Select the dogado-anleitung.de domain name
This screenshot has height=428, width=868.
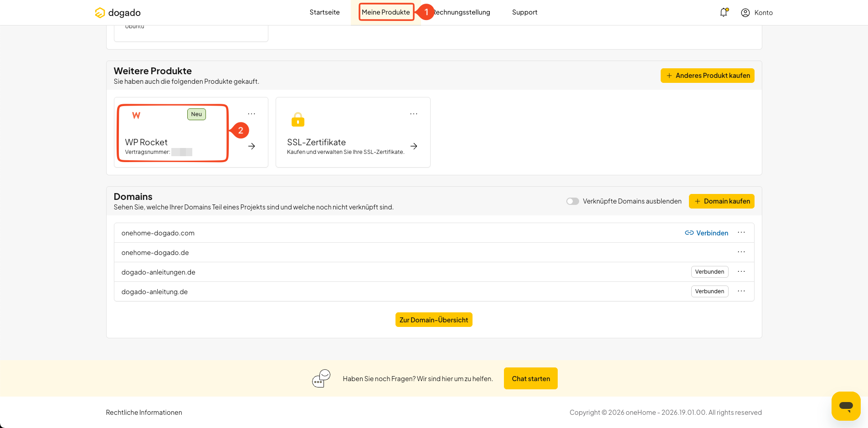[x=154, y=292]
